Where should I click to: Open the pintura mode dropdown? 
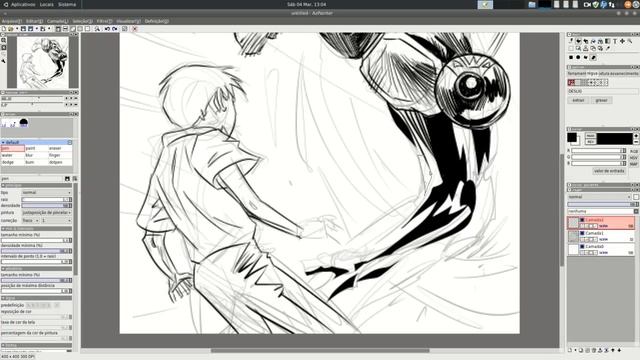pos(47,213)
